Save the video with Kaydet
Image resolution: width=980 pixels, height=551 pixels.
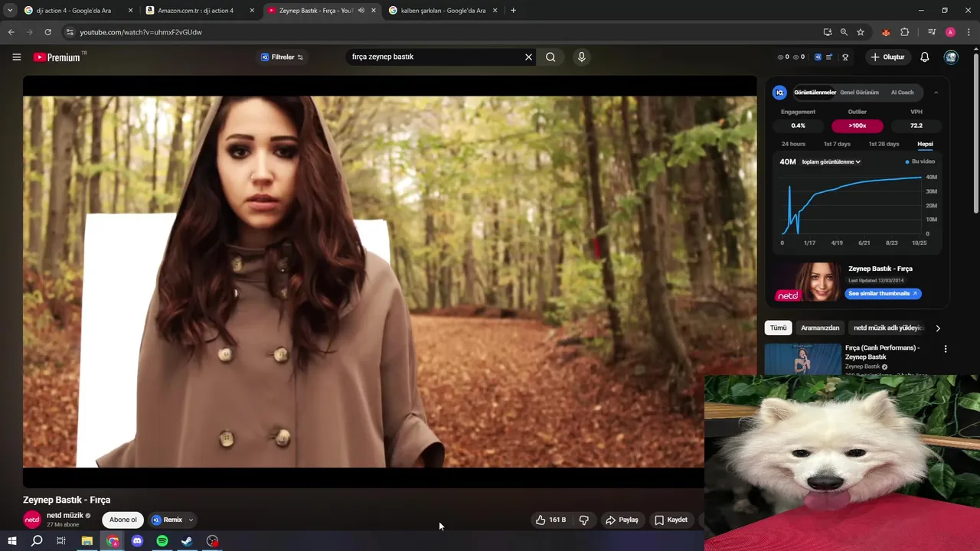pyautogui.click(x=671, y=520)
